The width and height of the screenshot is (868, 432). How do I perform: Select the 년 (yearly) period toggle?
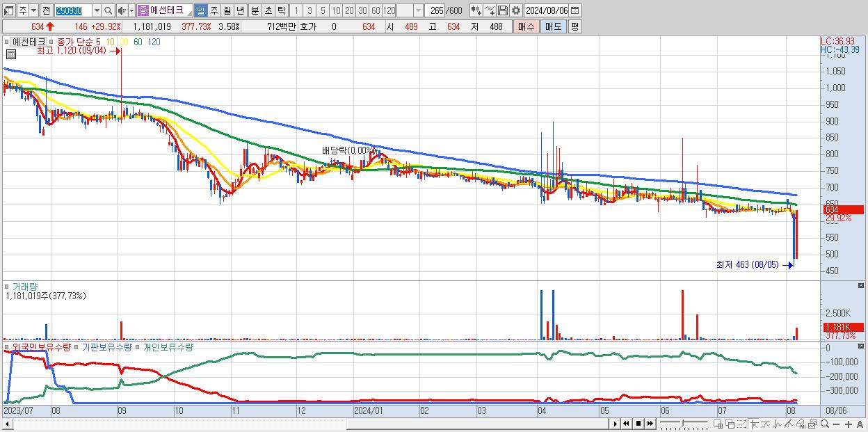click(240, 10)
